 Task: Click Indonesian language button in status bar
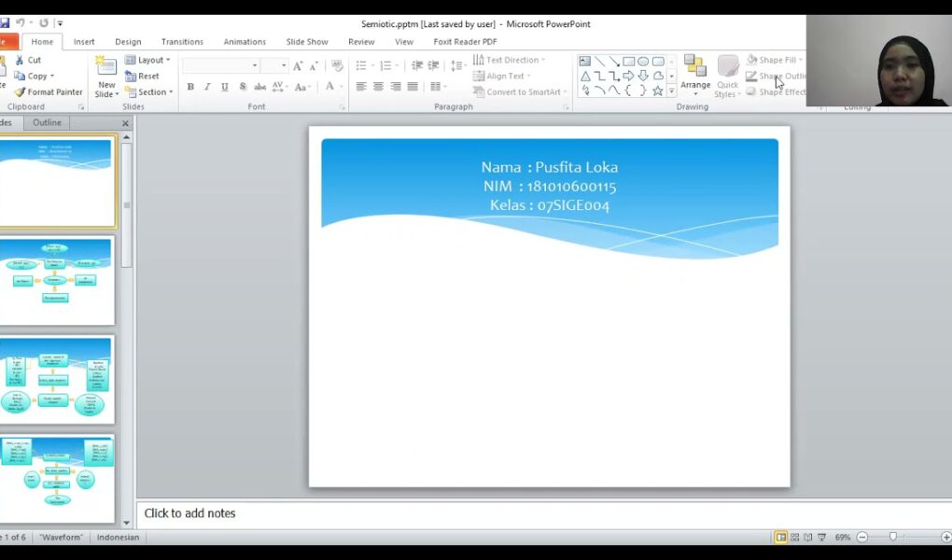[x=118, y=538]
